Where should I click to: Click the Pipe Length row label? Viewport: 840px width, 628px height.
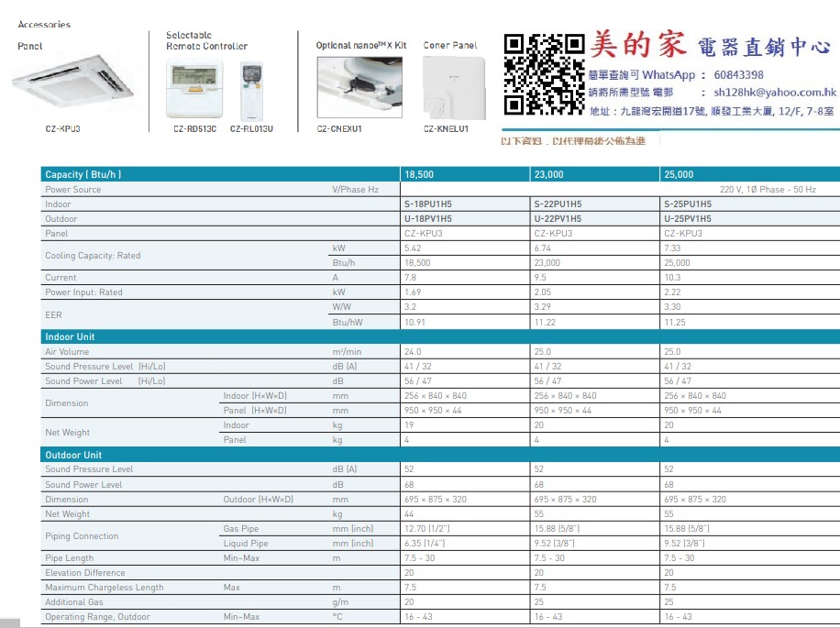(69, 557)
